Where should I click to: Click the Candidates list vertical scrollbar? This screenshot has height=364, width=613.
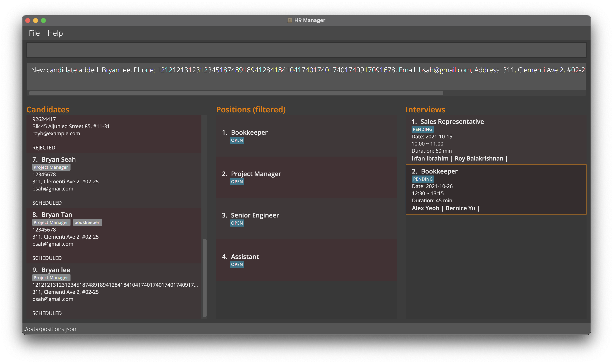pyautogui.click(x=204, y=277)
